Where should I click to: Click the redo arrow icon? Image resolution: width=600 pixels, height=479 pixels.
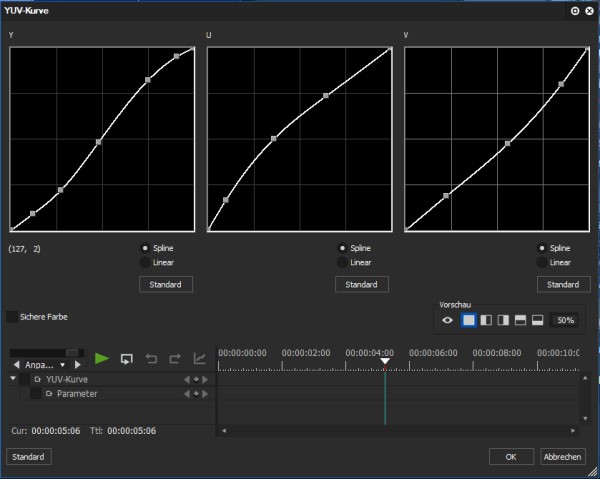pos(175,359)
